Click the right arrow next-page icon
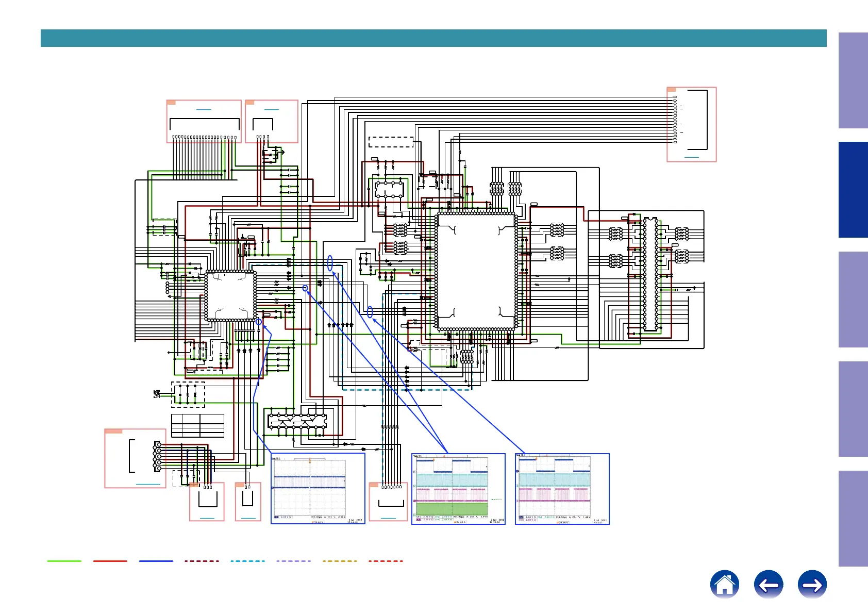The image size is (868, 614). [x=812, y=584]
